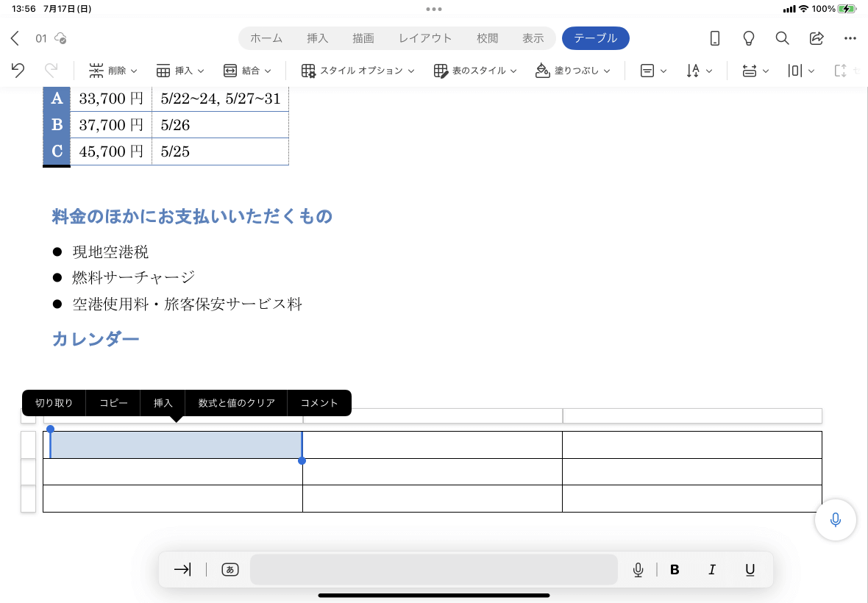The height and width of the screenshot is (603, 868).
Task: Tap the keyboard bar text input field
Action: pyautogui.click(x=433, y=569)
